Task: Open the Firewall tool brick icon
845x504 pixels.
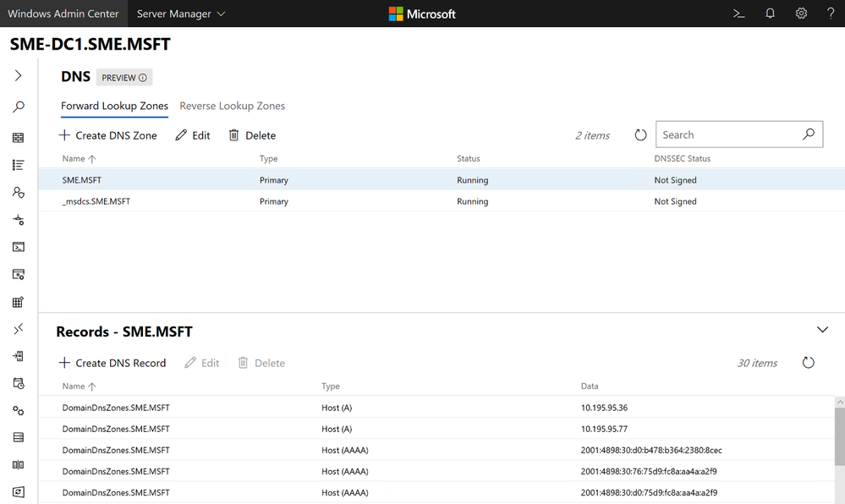Action: tap(19, 138)
